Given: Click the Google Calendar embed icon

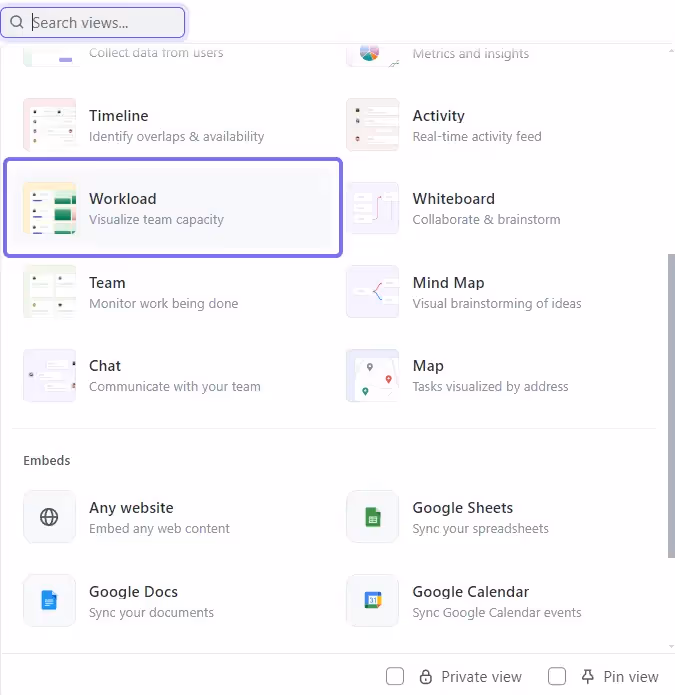Looking at the screenshot, I should coord(372,600).
